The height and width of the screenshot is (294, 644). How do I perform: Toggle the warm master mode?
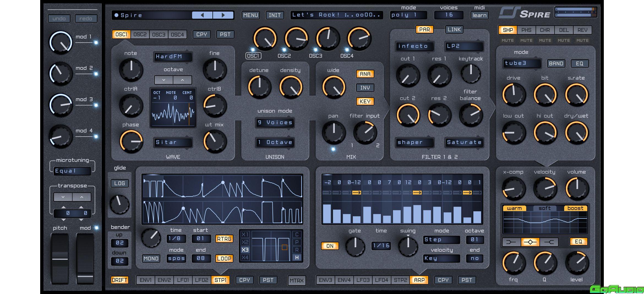tap(514, 208)
